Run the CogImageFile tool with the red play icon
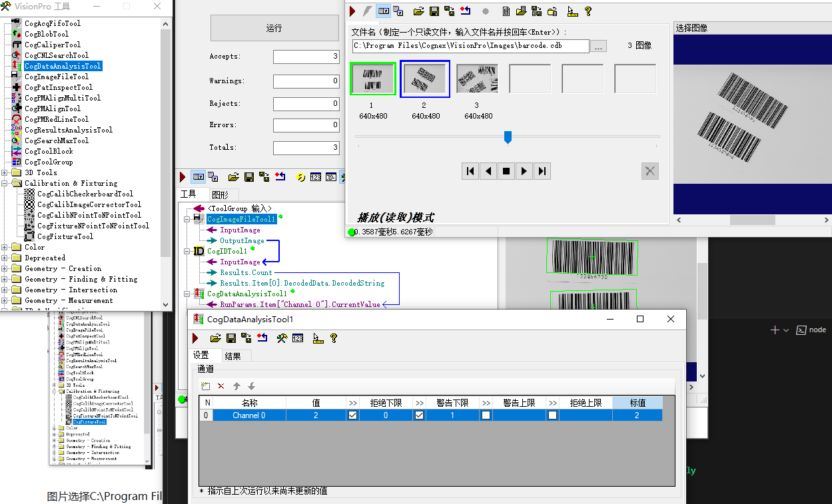 click(x=352, y=11)
